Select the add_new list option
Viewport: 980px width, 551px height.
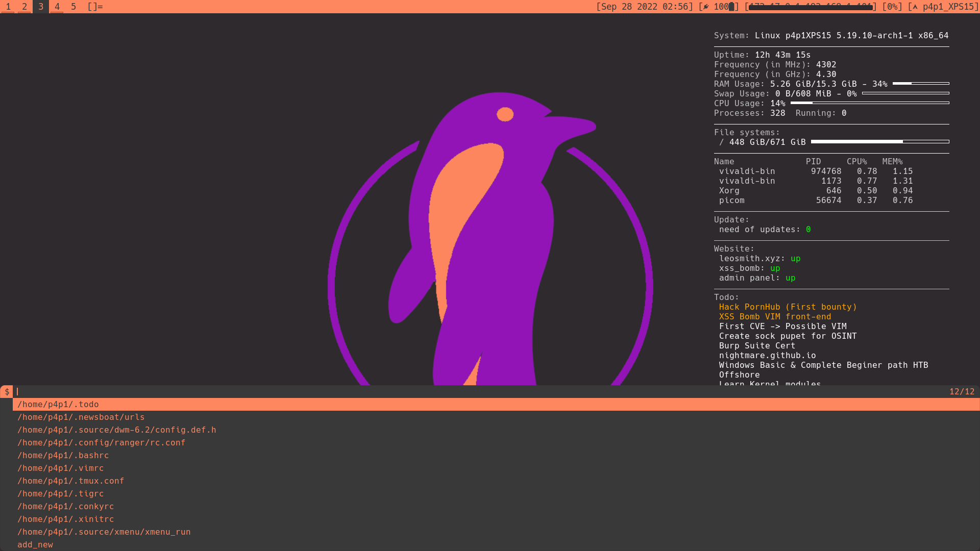[35, 544]
